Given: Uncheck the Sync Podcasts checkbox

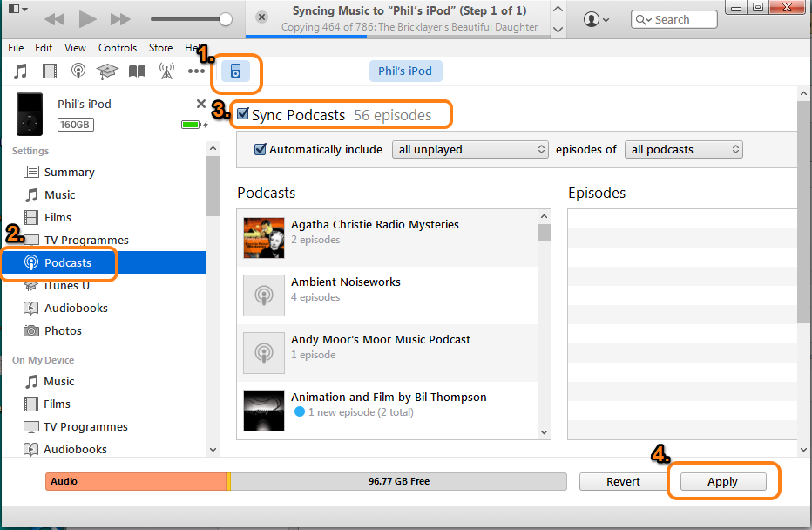Looking at the screenshot, I should click(243, 113).
